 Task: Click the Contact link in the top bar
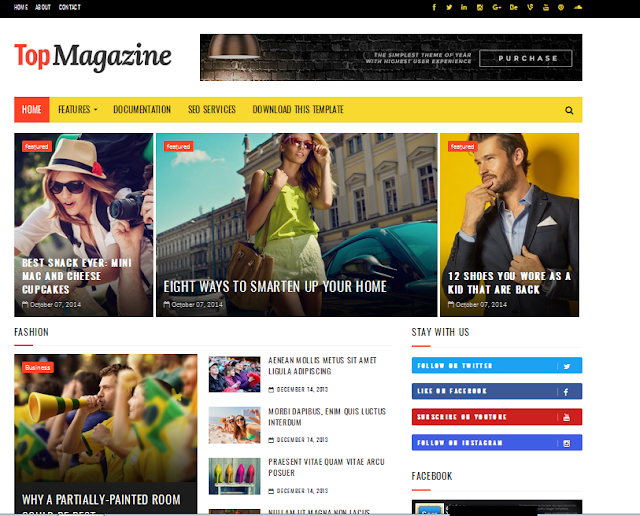pyautogui.click(x=70, y=7)
